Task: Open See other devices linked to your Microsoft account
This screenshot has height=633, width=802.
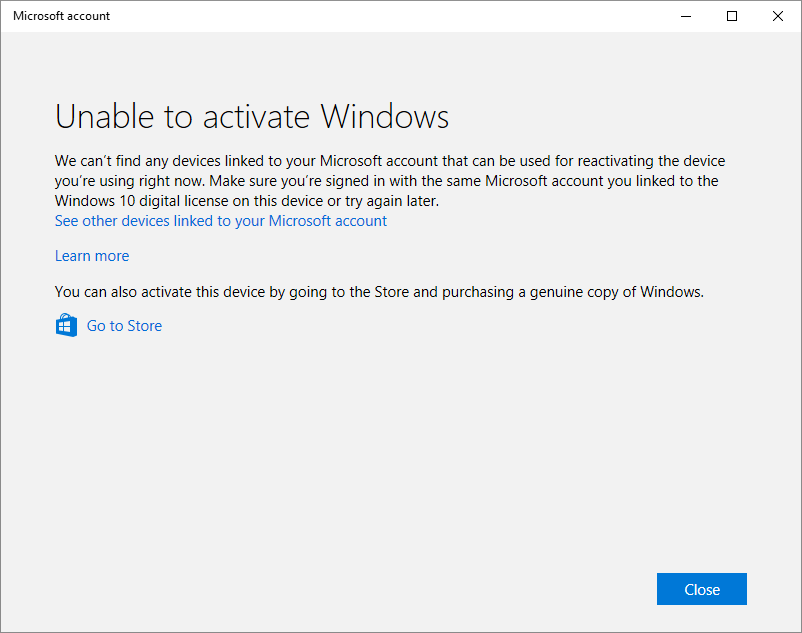Action: (x=221, y=221)
